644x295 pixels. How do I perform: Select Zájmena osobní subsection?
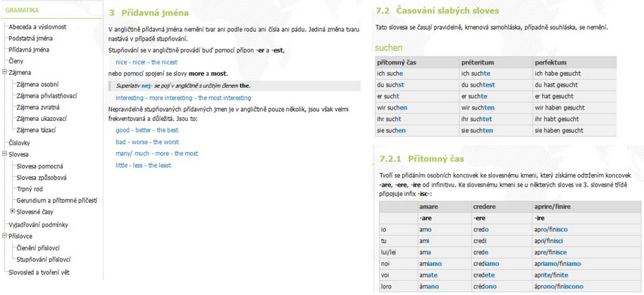tap(37, 84)
